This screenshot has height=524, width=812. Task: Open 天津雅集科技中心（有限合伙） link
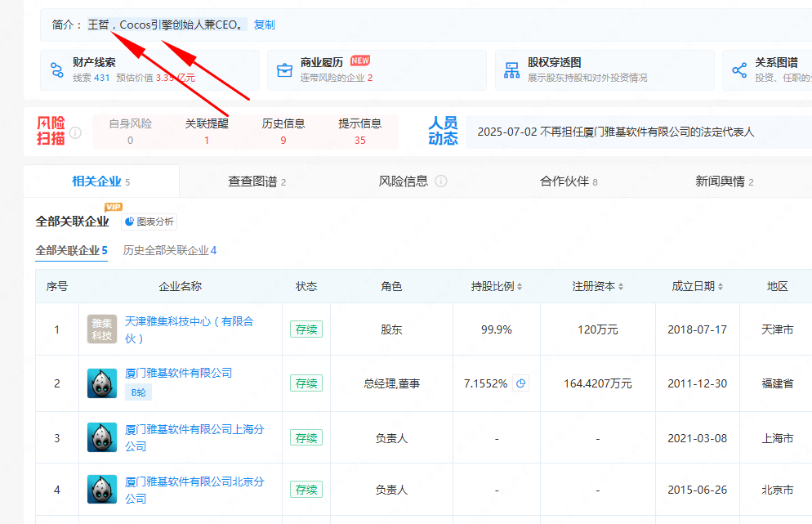point(189,329)
